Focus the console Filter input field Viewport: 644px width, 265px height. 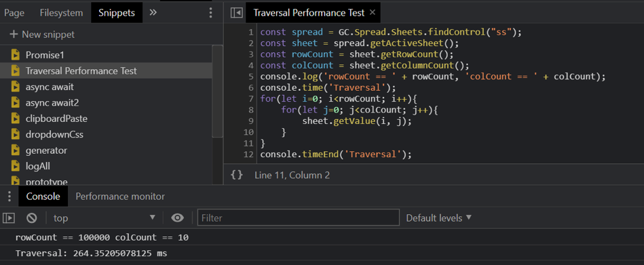point(299,218)
